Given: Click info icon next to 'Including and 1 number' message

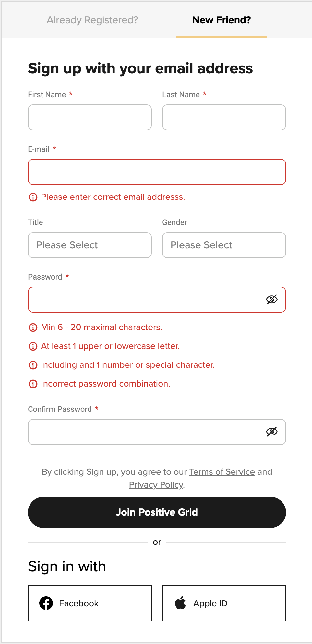Looking at the screenshot, I should (x=33, y=365).
